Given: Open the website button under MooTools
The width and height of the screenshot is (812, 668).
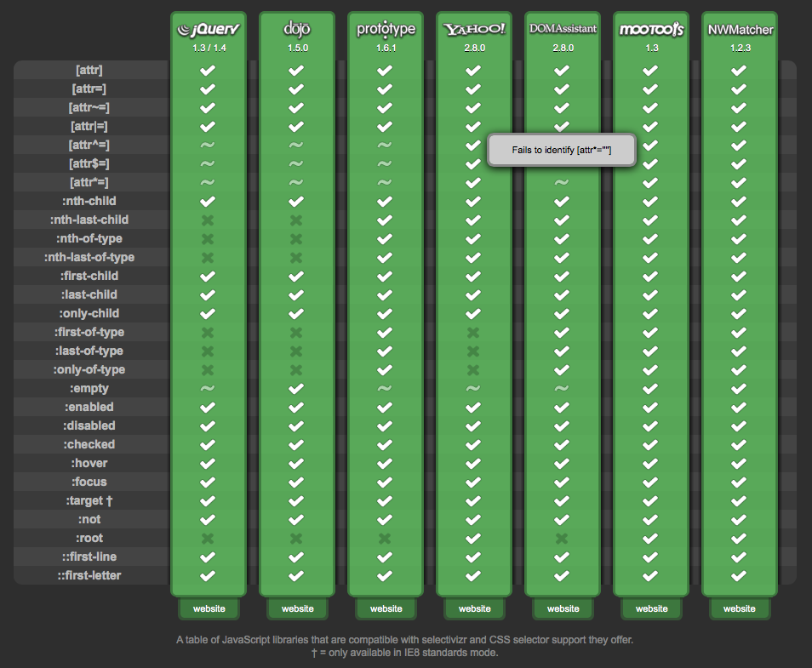Looking at the screenshot, I should click(x=651, y=608).
